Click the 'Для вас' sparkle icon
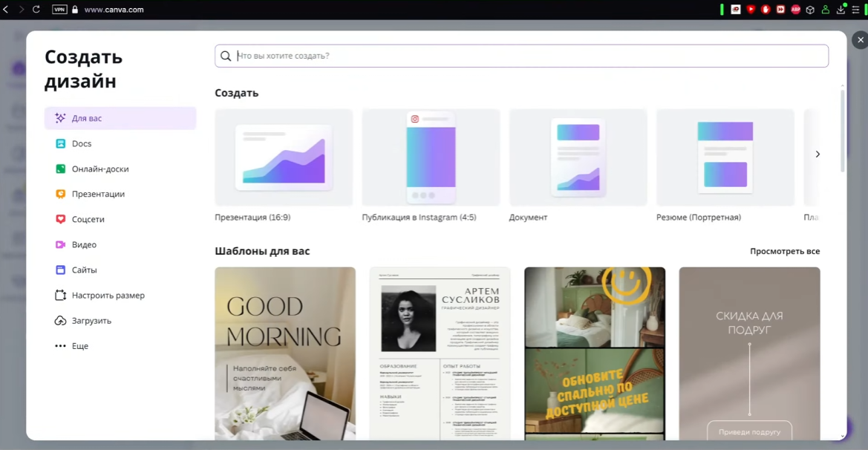Image resolution: width=868 pixels, height=450 pixels. [60, 118]
